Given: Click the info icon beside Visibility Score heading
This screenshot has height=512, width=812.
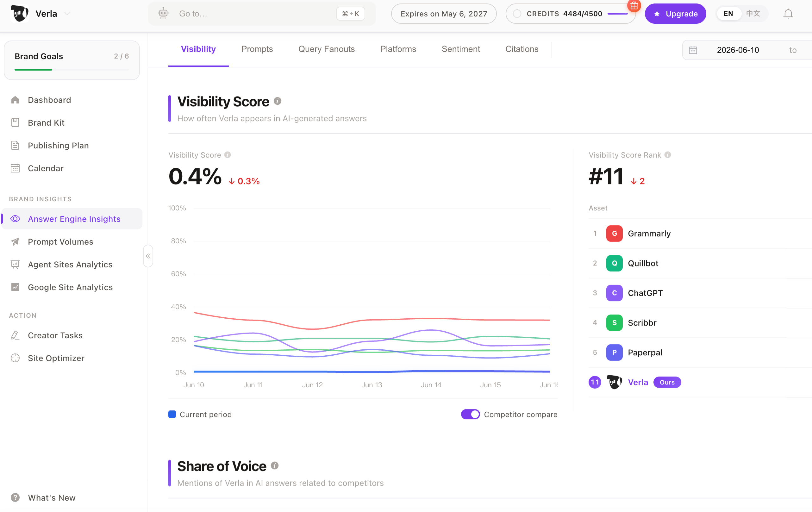Looking at the screenshot, I should pos(277,101).
